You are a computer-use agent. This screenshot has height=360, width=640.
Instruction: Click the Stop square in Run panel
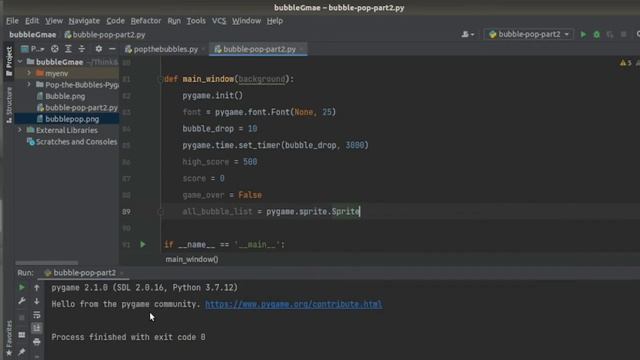coord(22,317)
